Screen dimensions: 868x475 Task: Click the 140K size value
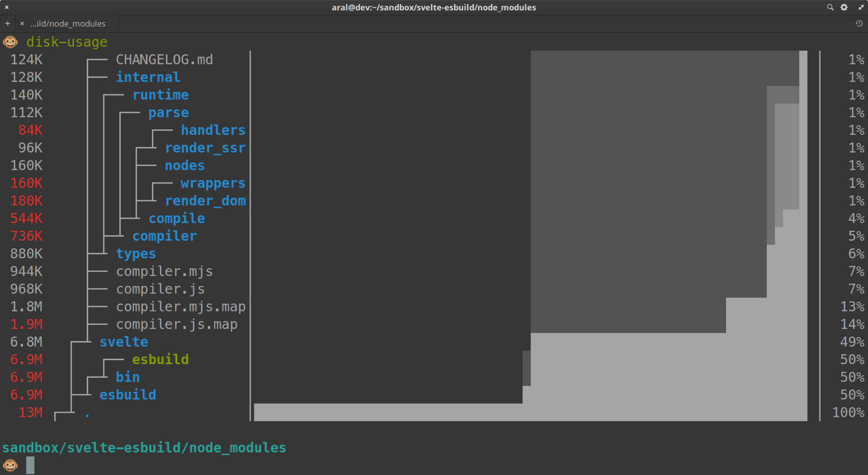(x=27, y=95)
